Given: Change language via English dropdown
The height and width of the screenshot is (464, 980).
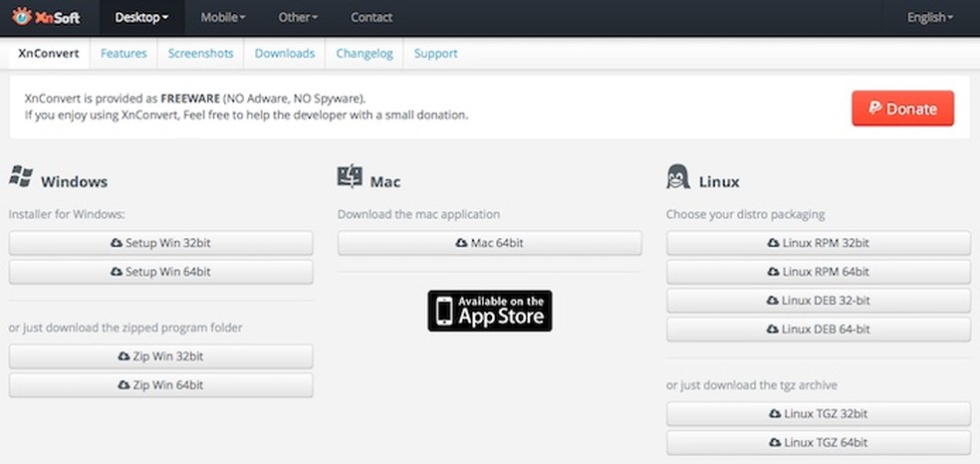Looking at the screenshot, I should (929, 17).
